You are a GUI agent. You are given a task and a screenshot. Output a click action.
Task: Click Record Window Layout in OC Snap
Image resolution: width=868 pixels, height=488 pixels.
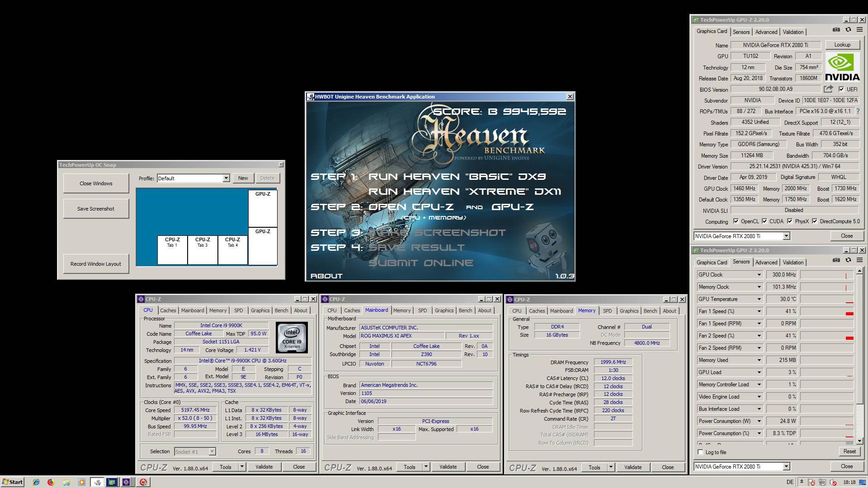(96, 264)
